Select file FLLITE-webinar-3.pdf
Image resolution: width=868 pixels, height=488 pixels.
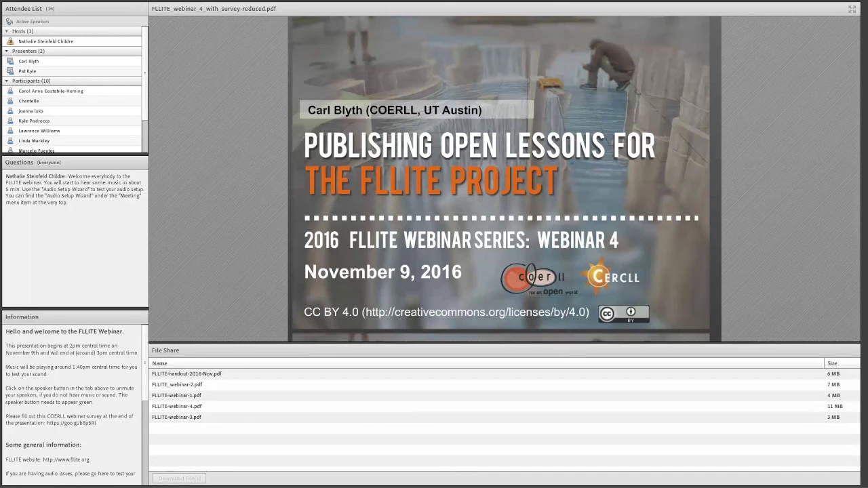tap(505, 417)
